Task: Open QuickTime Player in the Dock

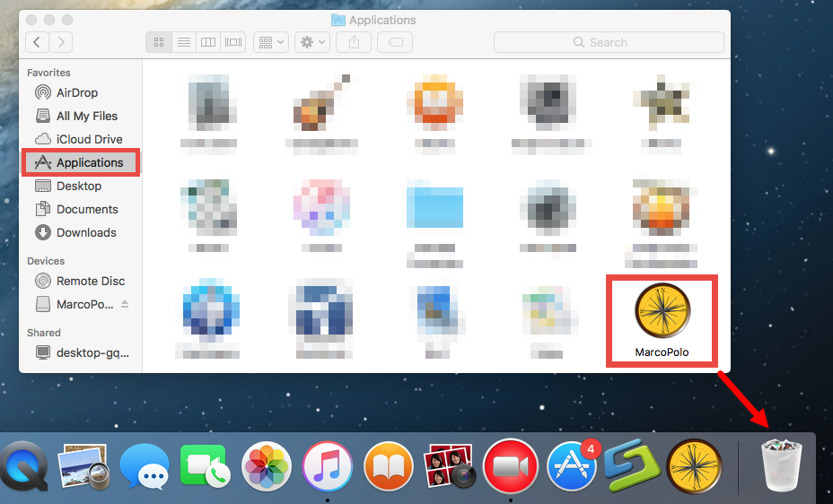Action: 23,467
